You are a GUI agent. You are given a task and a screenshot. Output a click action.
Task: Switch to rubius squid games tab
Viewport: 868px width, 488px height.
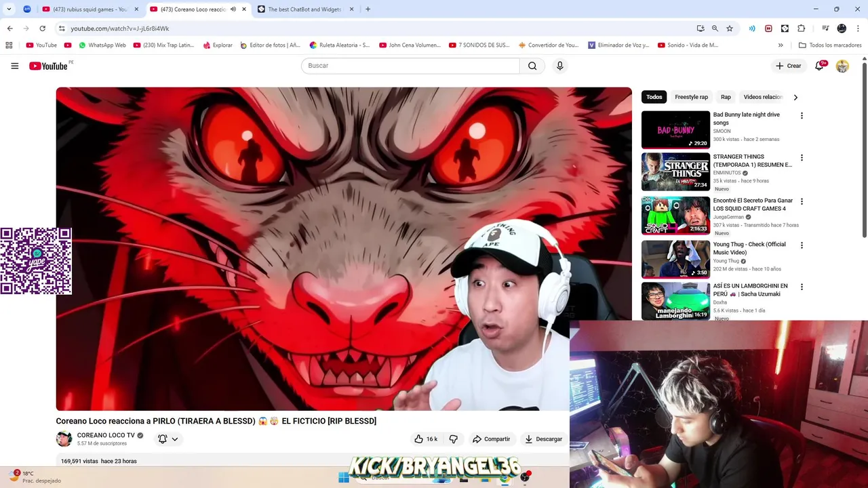[90, 9]
